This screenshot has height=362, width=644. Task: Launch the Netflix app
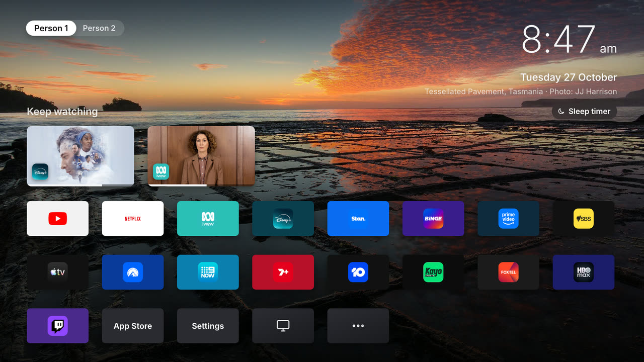(x=133, y=219)
